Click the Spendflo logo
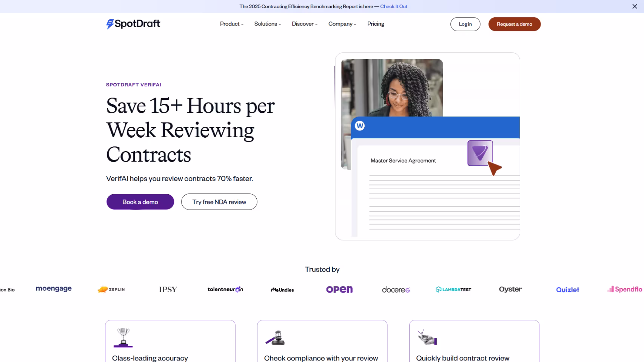The height and width of the screenshot is (362, 644). coord(625,289)
